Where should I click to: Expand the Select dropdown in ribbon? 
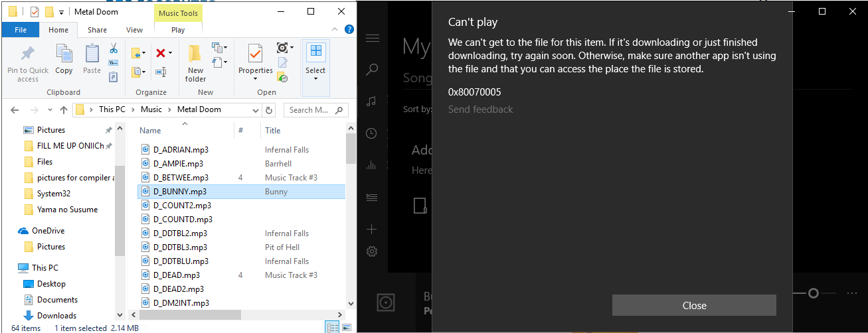(315, 78)
